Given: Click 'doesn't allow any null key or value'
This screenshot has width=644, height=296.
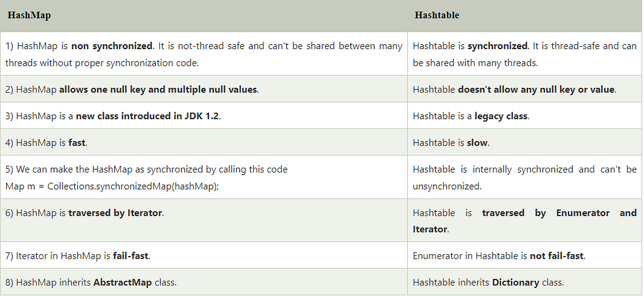Looking at the screenshot, I should tap(536, 90).
